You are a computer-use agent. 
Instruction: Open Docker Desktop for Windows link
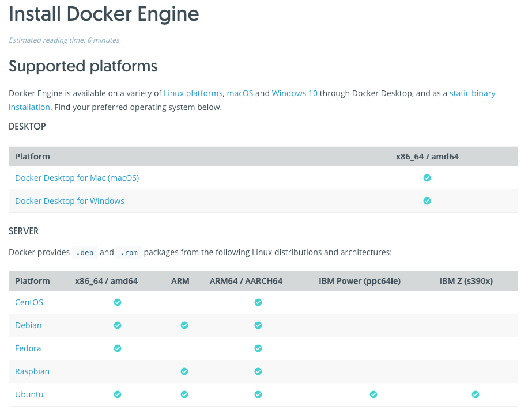[x=70, y=201]
